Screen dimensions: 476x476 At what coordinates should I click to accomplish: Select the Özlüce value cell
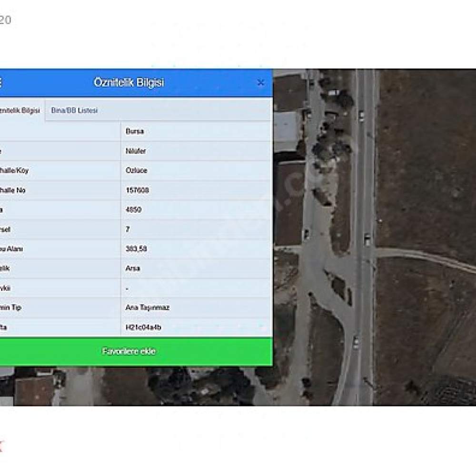tap(196, 170)
